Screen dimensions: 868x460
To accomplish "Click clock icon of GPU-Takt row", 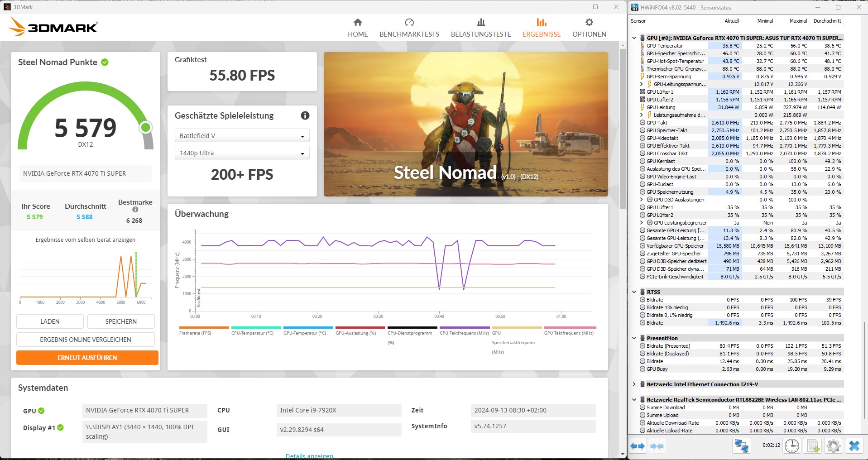I will [x=642, y=123].
